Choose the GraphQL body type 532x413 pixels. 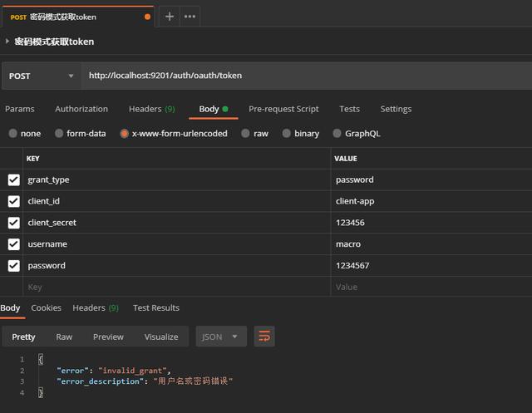coord(337,133)
